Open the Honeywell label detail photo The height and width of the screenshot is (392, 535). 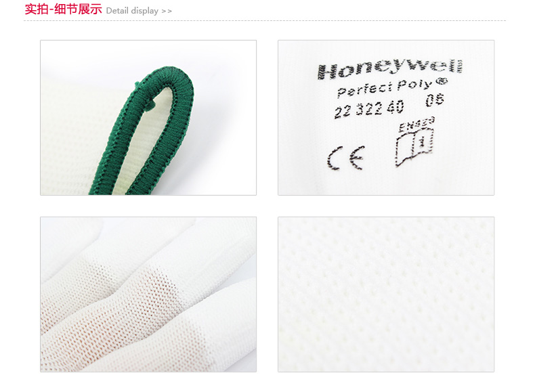tap(386, 118)
